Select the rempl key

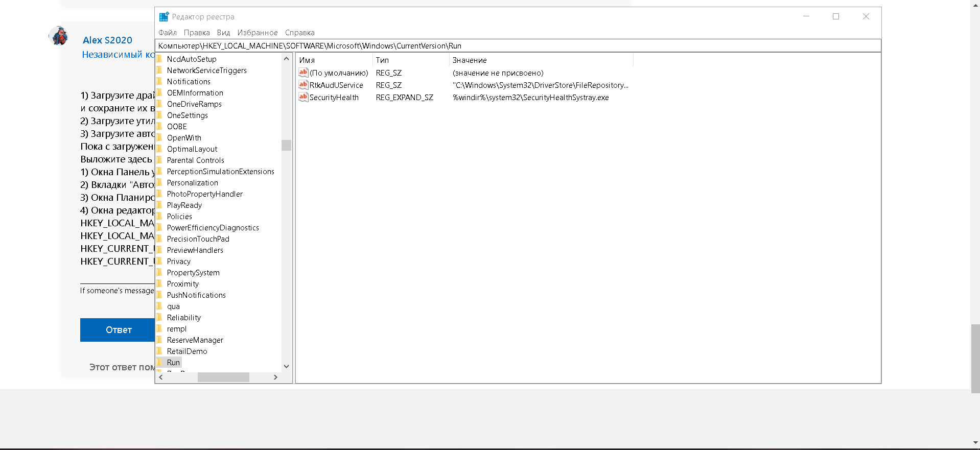pos(176,329)
